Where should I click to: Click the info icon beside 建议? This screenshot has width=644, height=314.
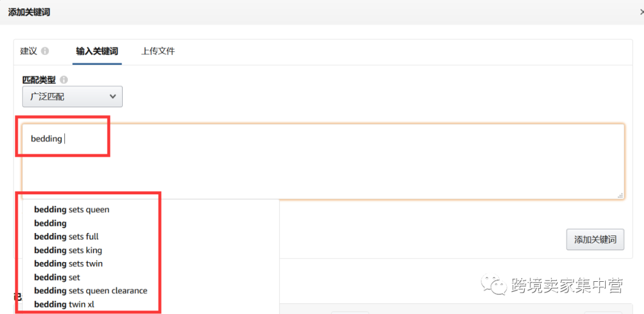45,51
